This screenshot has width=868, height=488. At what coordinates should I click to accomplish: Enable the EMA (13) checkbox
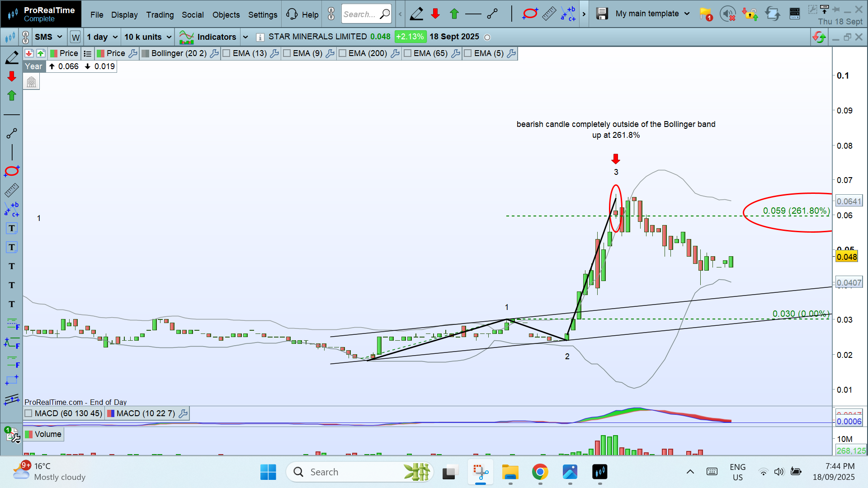point(226,53)
